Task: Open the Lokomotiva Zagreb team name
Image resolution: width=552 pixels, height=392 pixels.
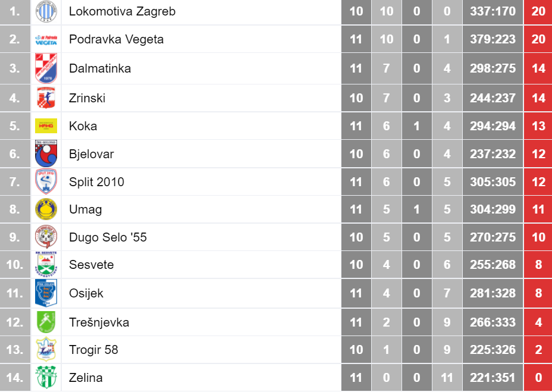Action: point(122,11)
